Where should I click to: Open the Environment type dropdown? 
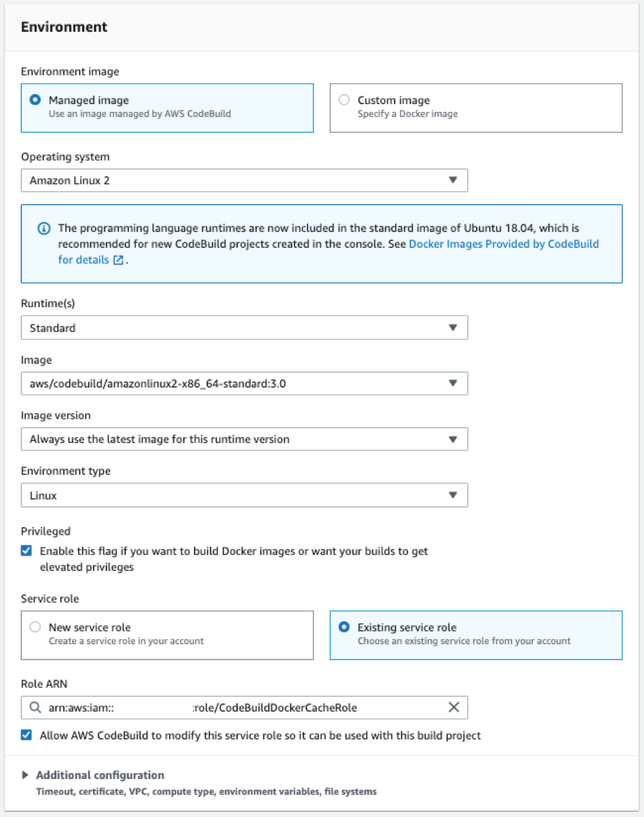point(453,495)
